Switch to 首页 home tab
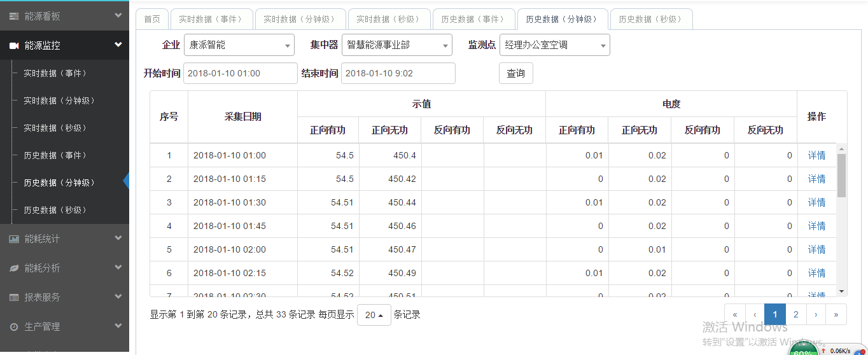 tap(152, 19)
